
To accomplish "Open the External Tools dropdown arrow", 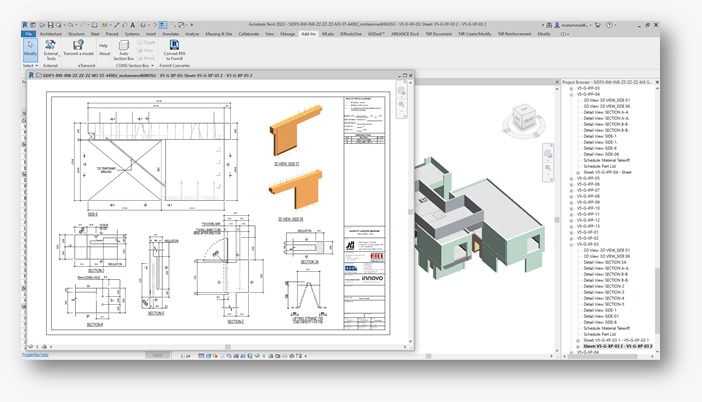I will point(58,56).
